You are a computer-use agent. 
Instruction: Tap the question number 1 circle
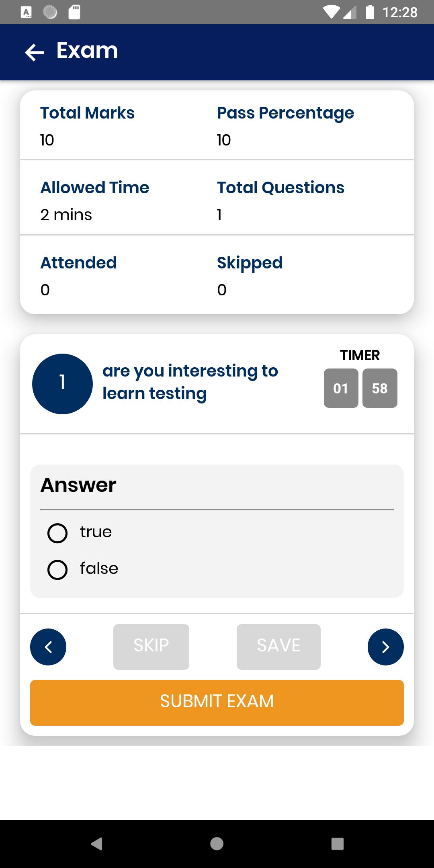(x=62, y=384)
